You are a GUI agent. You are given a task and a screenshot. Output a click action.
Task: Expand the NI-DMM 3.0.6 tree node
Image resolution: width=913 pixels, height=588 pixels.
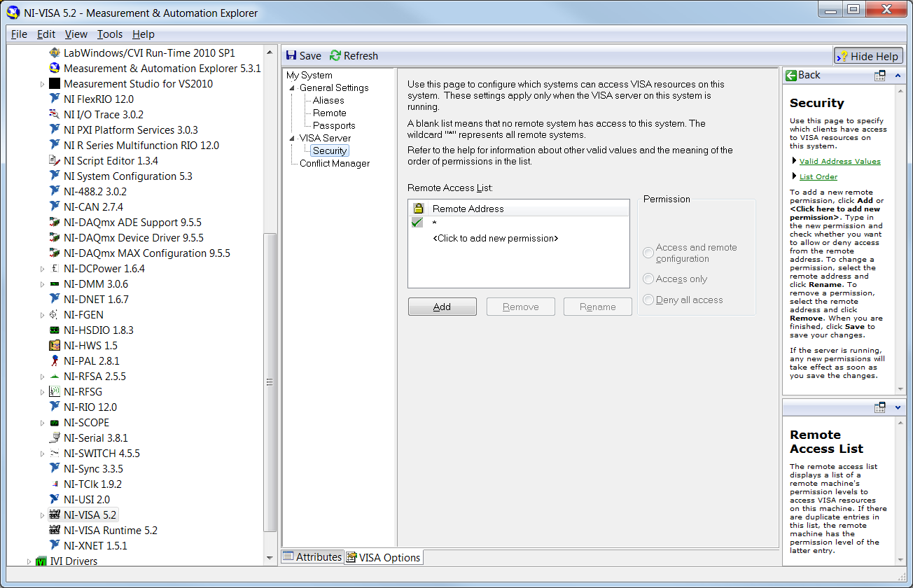pos(42,284)
